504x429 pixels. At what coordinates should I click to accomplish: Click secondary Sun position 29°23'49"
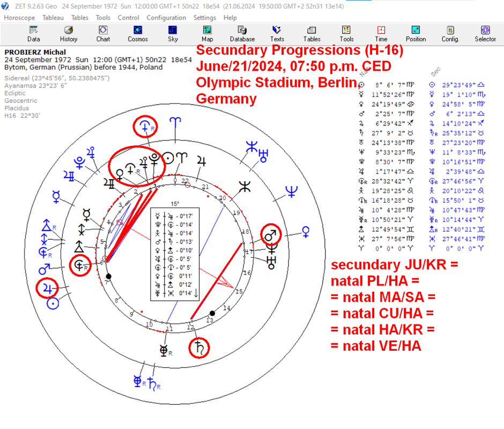point(458,85)
